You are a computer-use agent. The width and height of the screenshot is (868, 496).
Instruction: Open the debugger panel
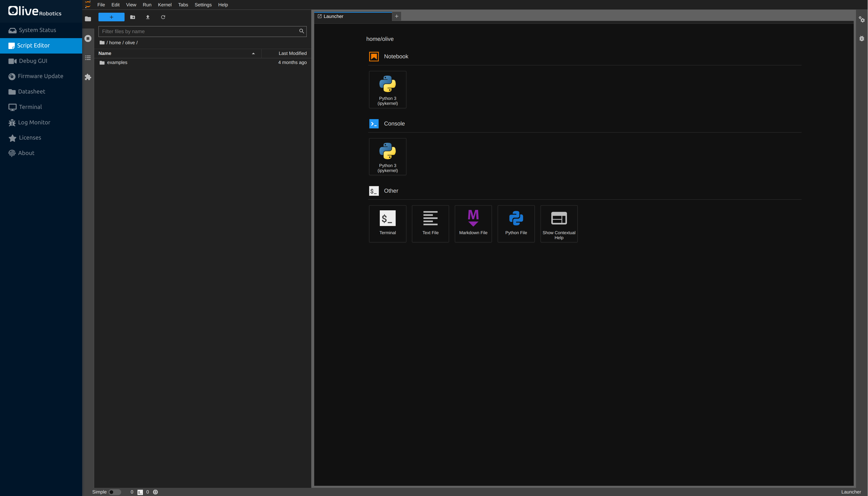pyautogui.click(x=861, y=39)
